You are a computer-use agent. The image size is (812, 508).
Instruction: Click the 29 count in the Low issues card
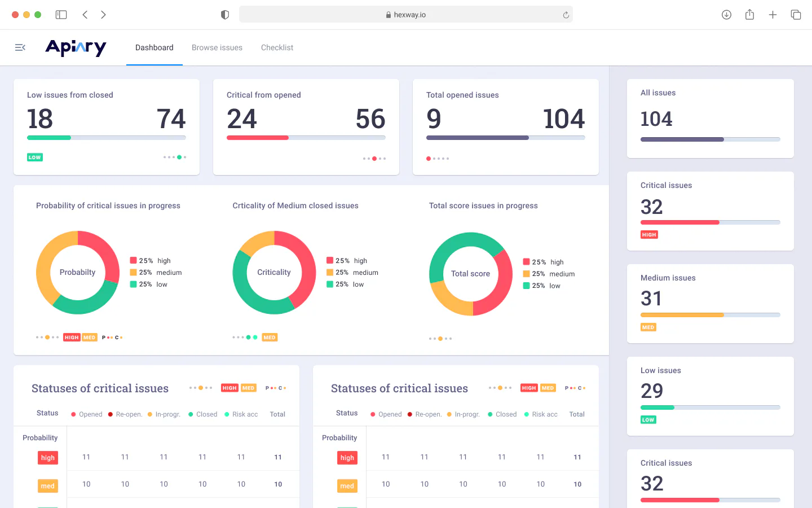coord(652,391)
